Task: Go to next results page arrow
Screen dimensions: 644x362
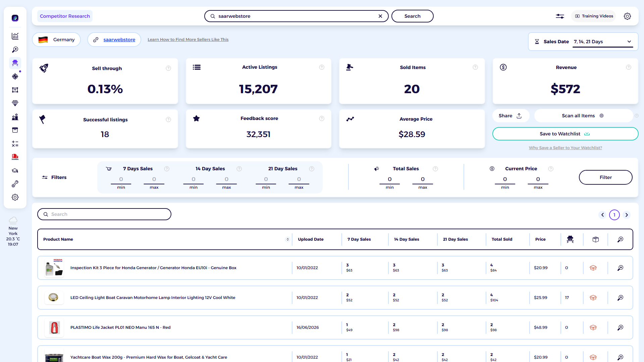Action: [x=627, y=215]
